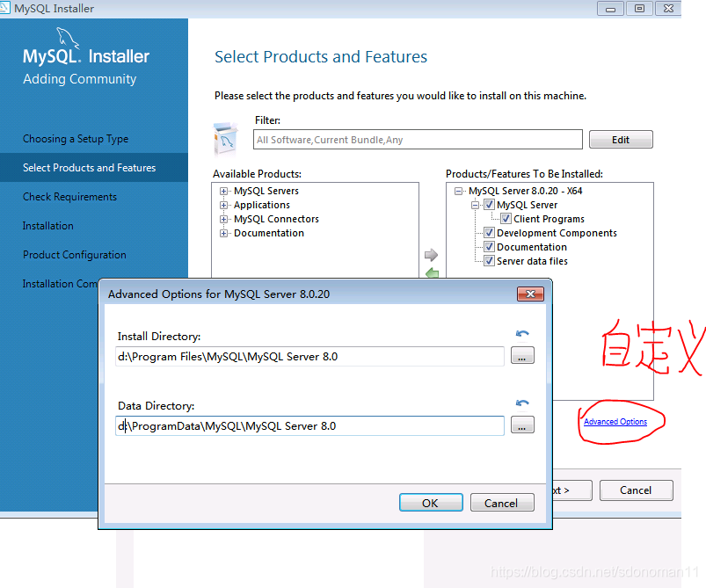Click the gray add-product right arrow

click(431, 255)
